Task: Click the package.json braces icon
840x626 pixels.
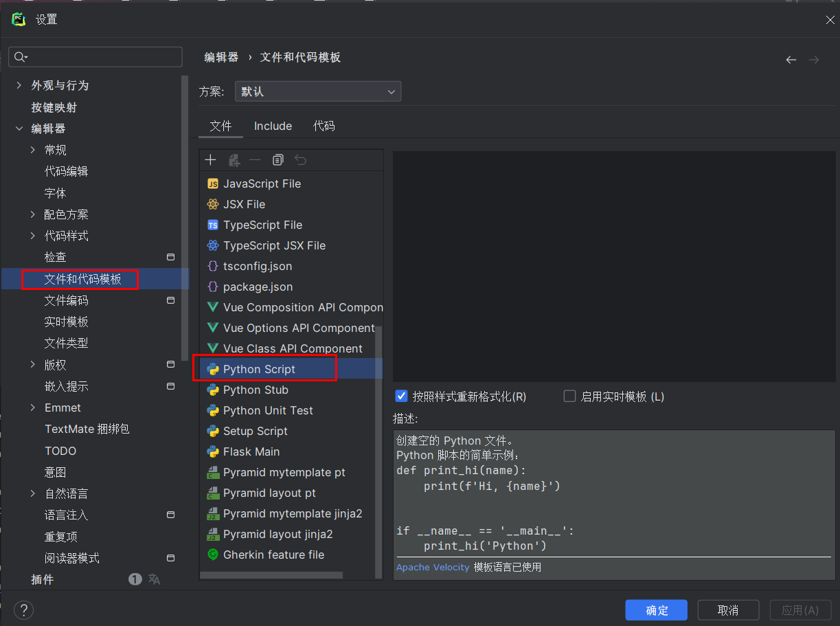Action: pyautogui.click(x=213, y=287)
